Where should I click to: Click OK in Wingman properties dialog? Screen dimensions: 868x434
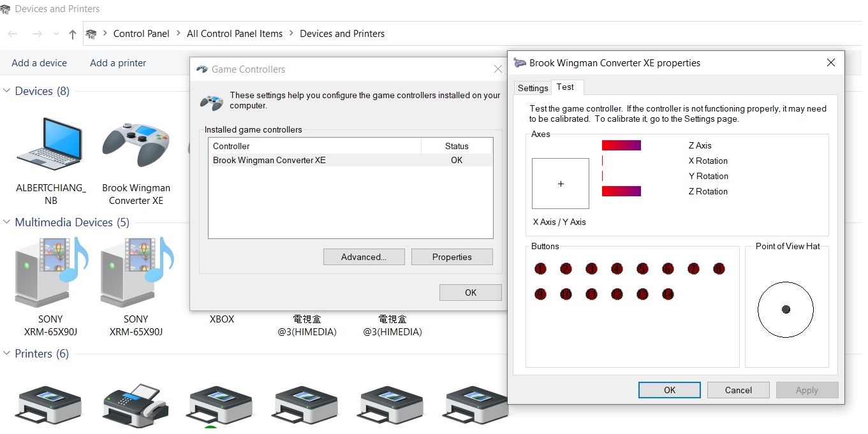point(670,390)
